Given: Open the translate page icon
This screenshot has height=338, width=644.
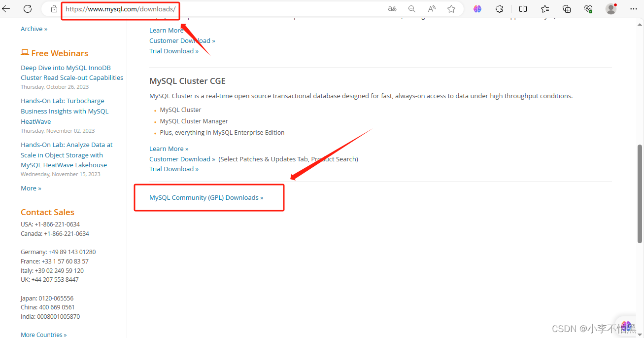Looking at the screenshot, I should [x=392, y=8].
